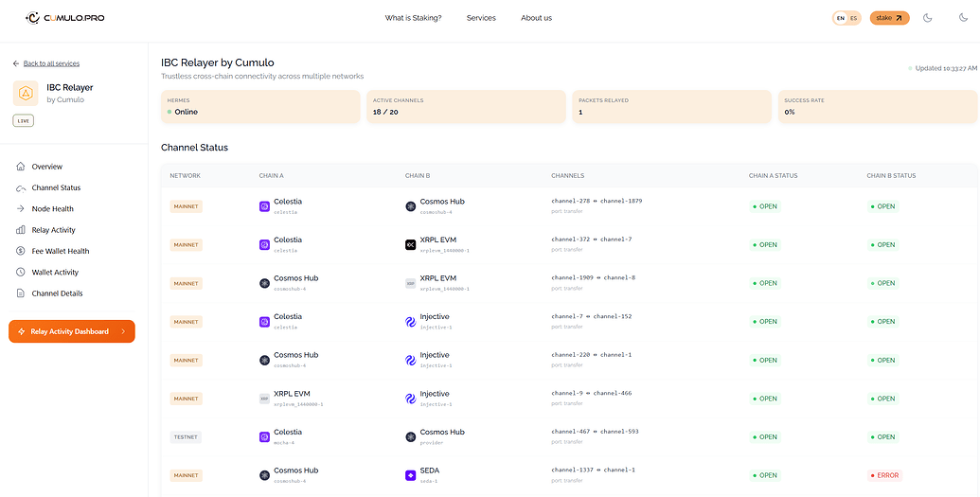Click the Injective logo in the Celestia row
980x497 pixels.
click(x=411, y=322)
